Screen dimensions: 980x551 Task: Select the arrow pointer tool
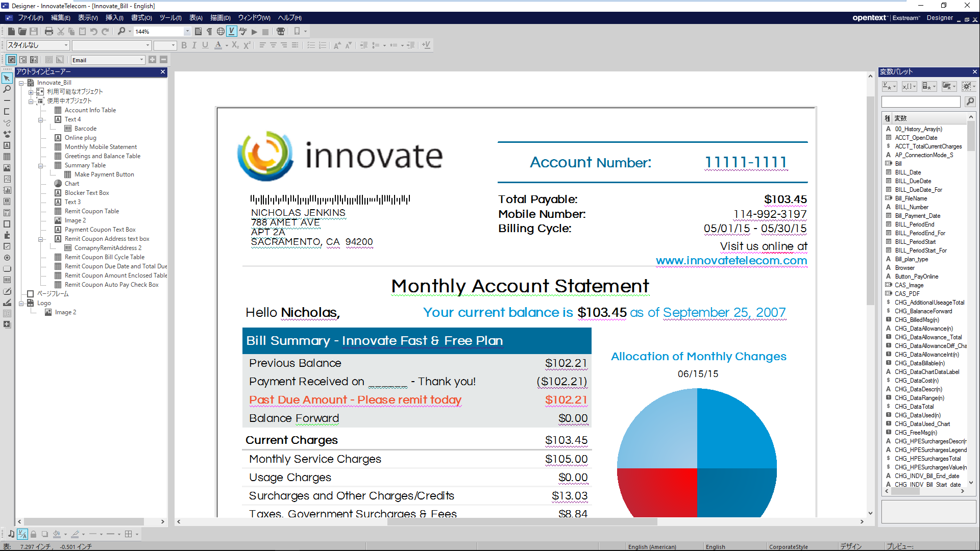tap(7, 78)
